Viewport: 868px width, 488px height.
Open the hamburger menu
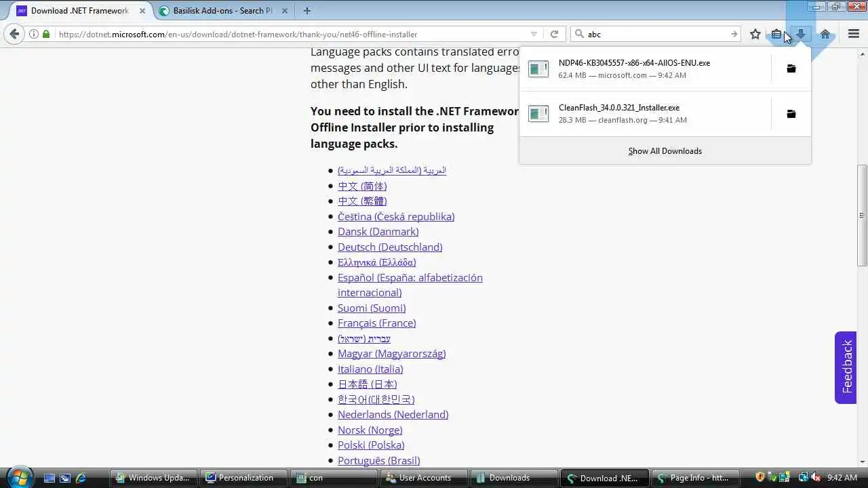[x=854, y=34]
